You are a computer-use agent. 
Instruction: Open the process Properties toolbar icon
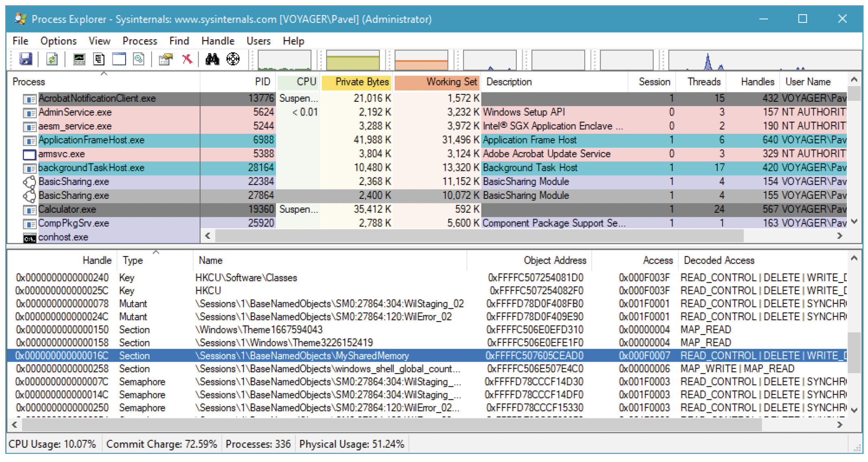tap(166, 59)
